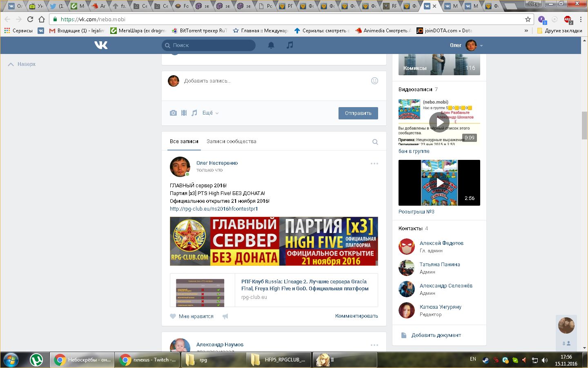Open Сервисы apps bookmark
The height and width of the screenshot is (368, 588).
(x=18, y=31)
